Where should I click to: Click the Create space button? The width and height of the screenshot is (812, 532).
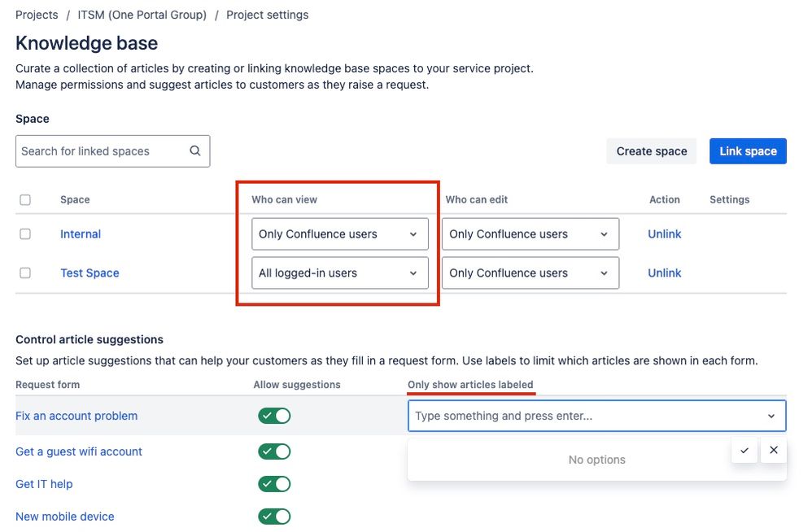651,151
